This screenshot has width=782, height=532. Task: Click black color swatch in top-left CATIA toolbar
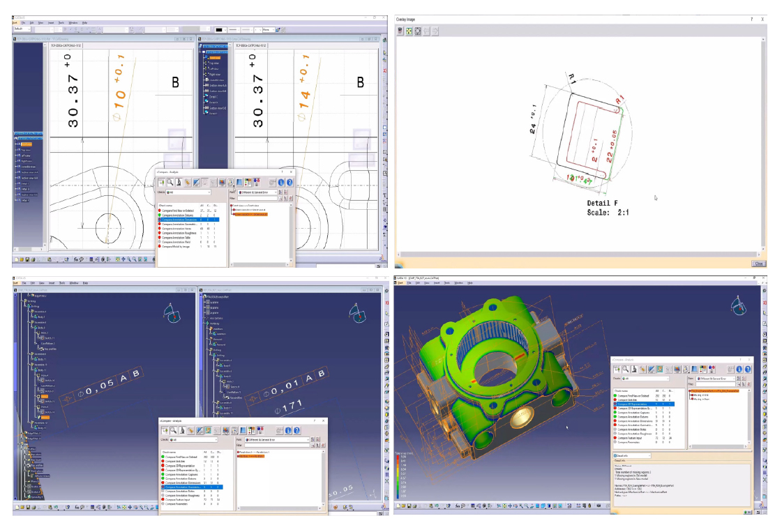click(219, 29)
